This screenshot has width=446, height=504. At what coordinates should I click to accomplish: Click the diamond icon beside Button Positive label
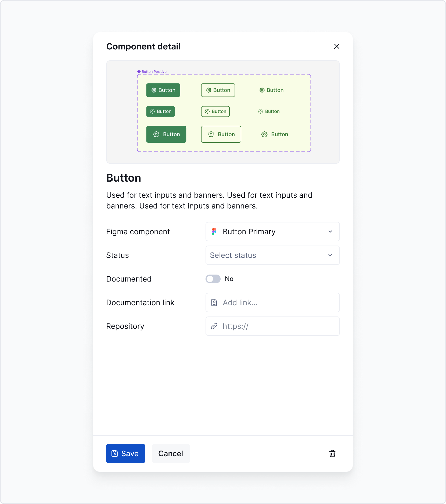(x=139, y=71)
